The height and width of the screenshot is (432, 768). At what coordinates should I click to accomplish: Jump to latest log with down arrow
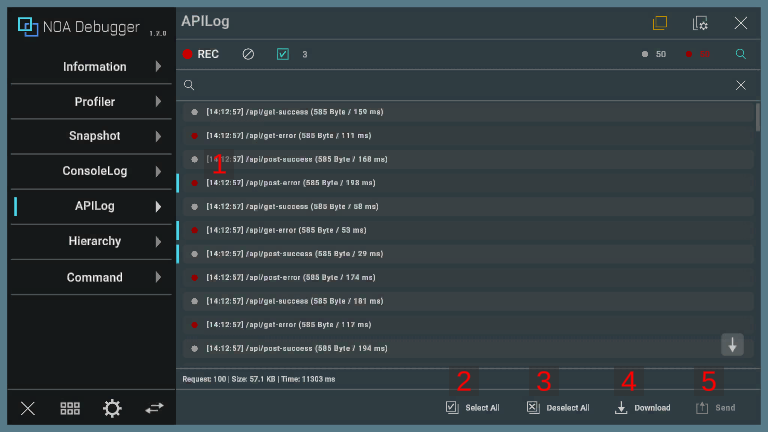click(x=732, y=345)
